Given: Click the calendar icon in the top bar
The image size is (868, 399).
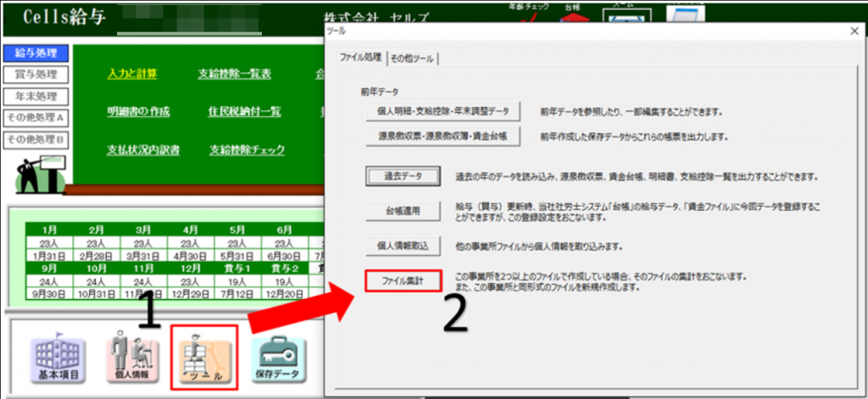Looking at the screenshot, I should [x=686, y=14].
